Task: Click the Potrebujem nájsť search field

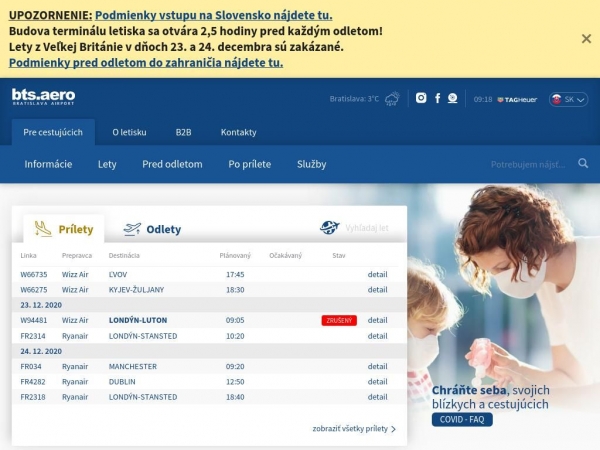Action: (x=528, y=165)
